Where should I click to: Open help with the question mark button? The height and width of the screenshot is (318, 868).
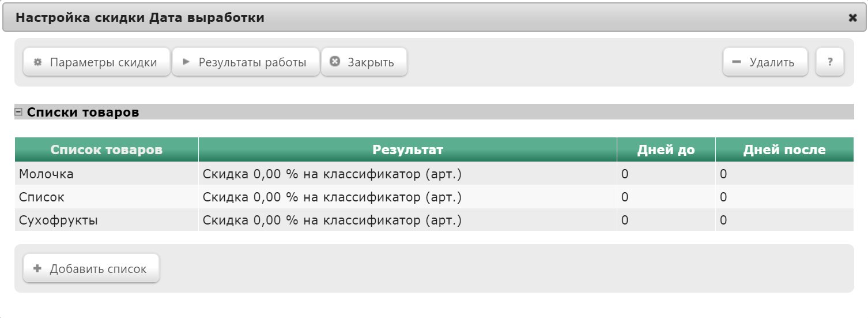[x=830, y=62]
